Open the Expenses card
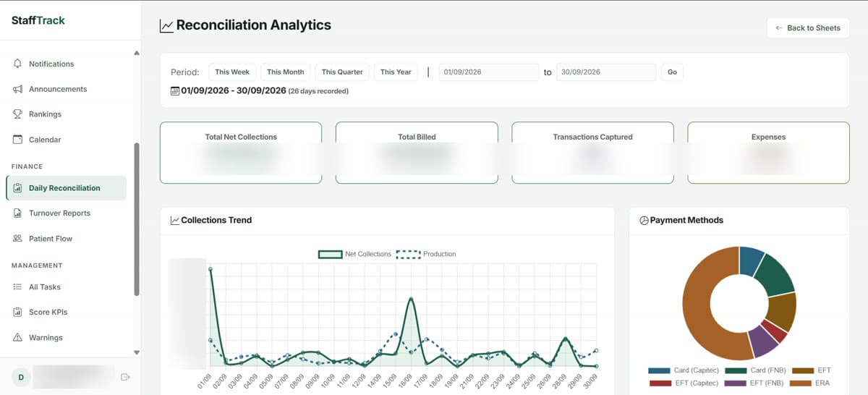This screenshot has height=395, width=868. point(768,153)
